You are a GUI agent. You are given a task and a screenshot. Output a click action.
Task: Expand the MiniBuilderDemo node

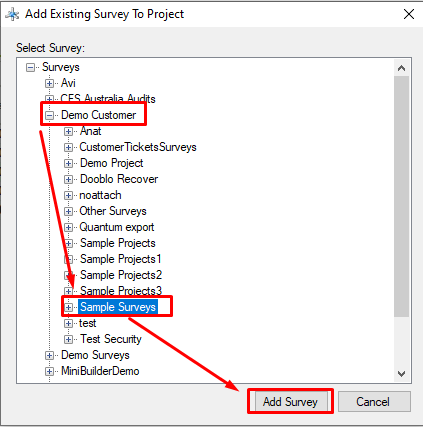click(x=49, y=371)
